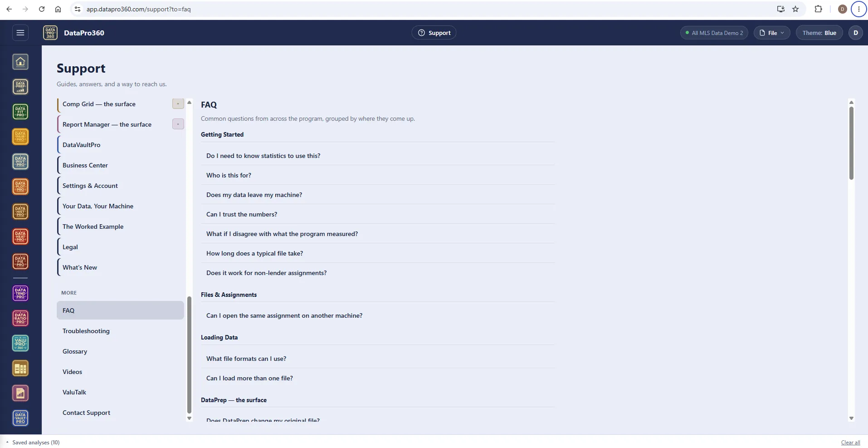Expand "Can I open the same assignment" question
868x448 pixels.
click(x=378, y=315)
